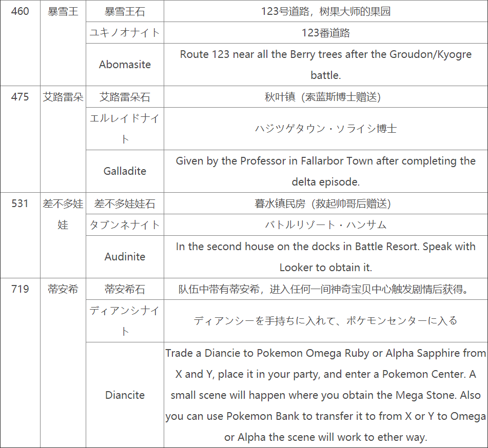Select the Abomasite cell
The width and height of the screenshot is (488, 448).
click(x=125, y=65)
